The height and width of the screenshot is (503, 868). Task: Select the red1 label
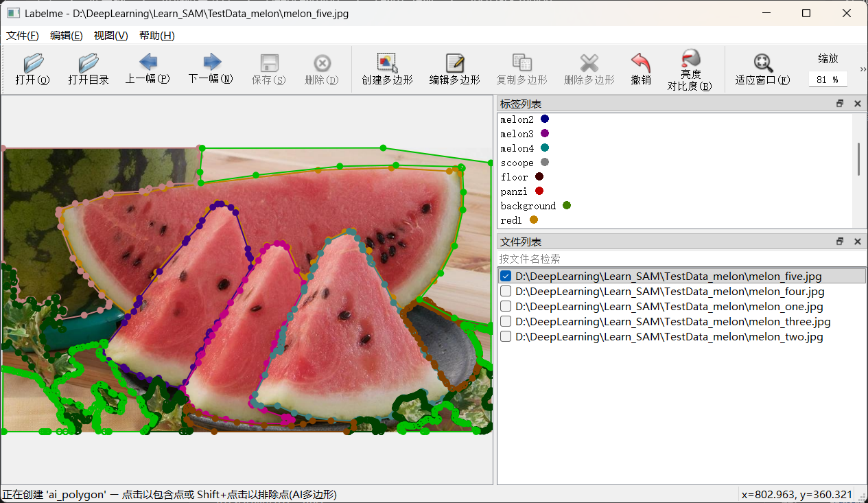point(511,220)
